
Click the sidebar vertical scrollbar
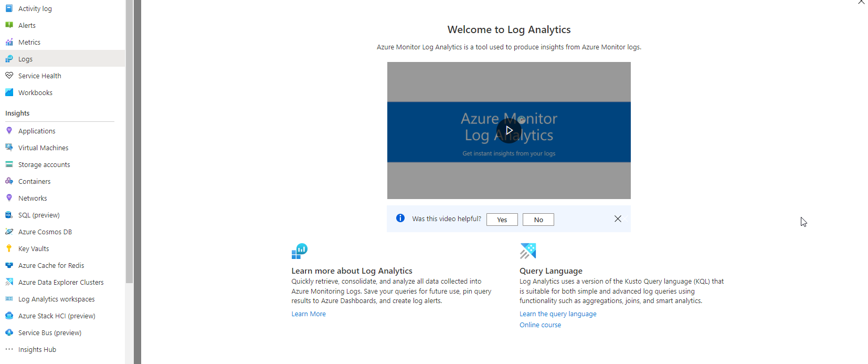click(130, 142)
